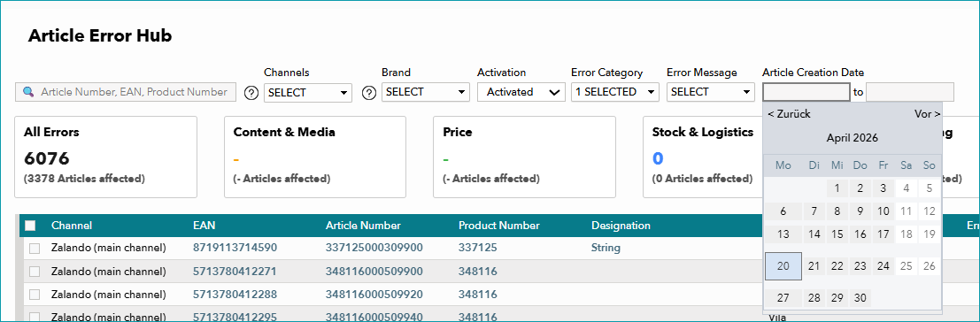Viewport: 980px width, 322px height.
Task: Open EAN link 5713780412288
Action: [235, 294]
